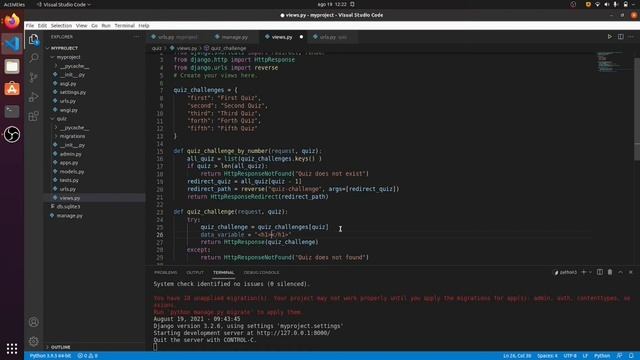Launch Firefox from the Ubuntu dock
This screenshot has width=640, height=360.
point(12,21)
